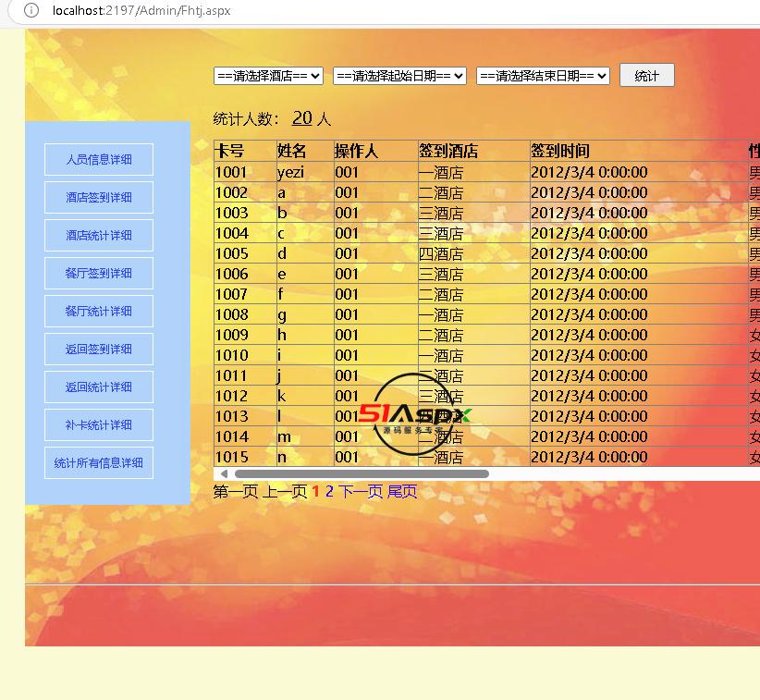Image resolution: width=760 pixels, height=700 pixels.
Task: Click the 卡号 column header
Action: [229, 151]
